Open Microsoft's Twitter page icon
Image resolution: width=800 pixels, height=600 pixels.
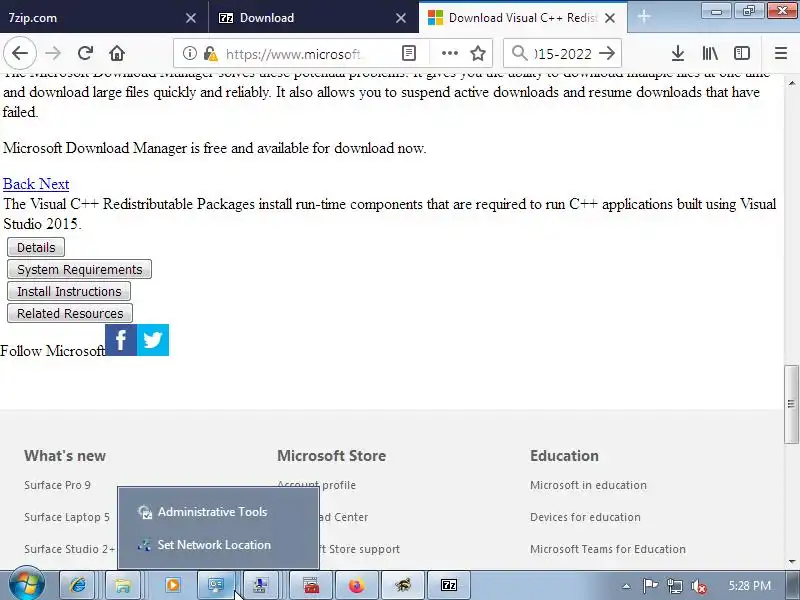pyautogui.click(x=153, y=340)
